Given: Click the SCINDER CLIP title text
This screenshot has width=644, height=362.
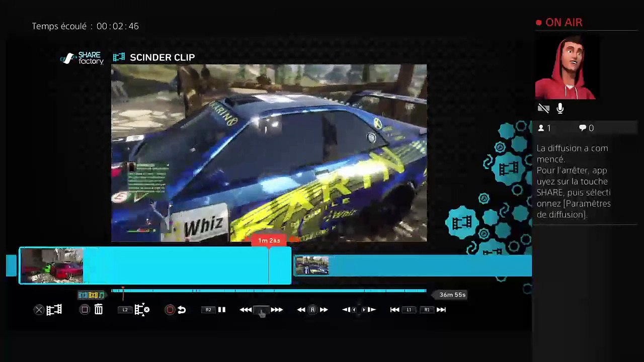Looking at the screenshot, I should [x=162, y=57].
